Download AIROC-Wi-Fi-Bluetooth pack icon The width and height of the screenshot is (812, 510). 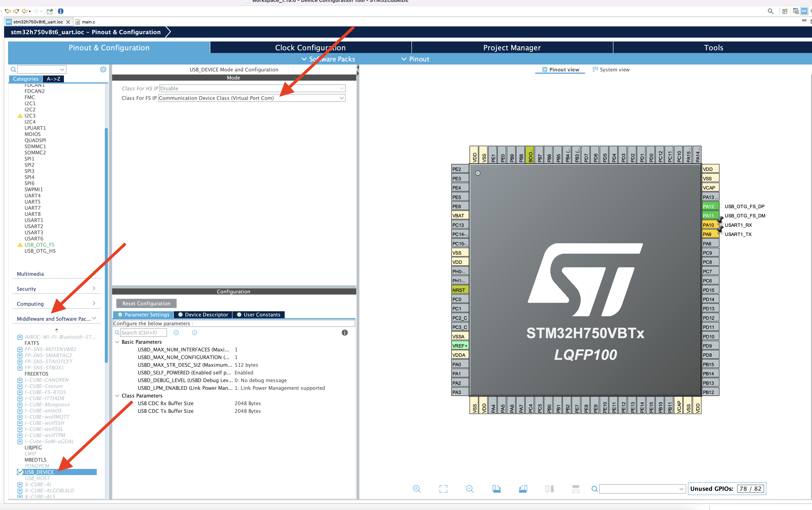pyautogui.click(x=20, y=337)
